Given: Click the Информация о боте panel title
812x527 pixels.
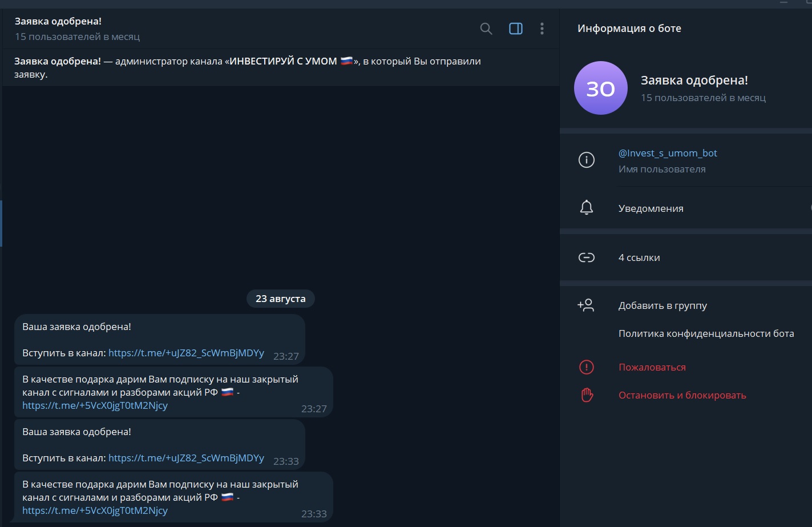Looking at the screenshot, I should click(x=629, y=28).
